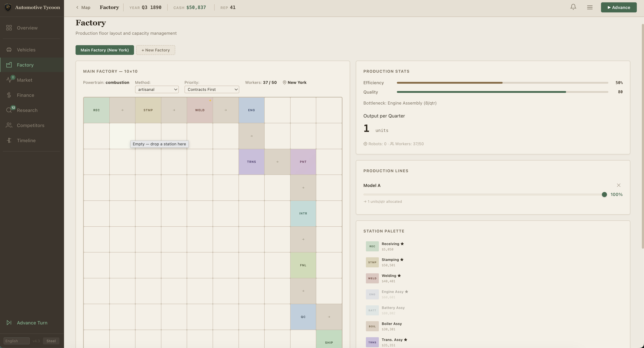This screenshot has height=348, width=644.
Task: Click the ENG station on grid
Action: (x=251, y=110)
